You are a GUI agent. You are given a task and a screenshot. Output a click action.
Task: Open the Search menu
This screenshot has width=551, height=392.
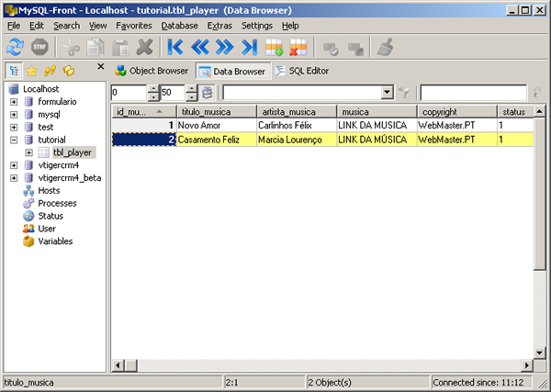click(66, 26)
